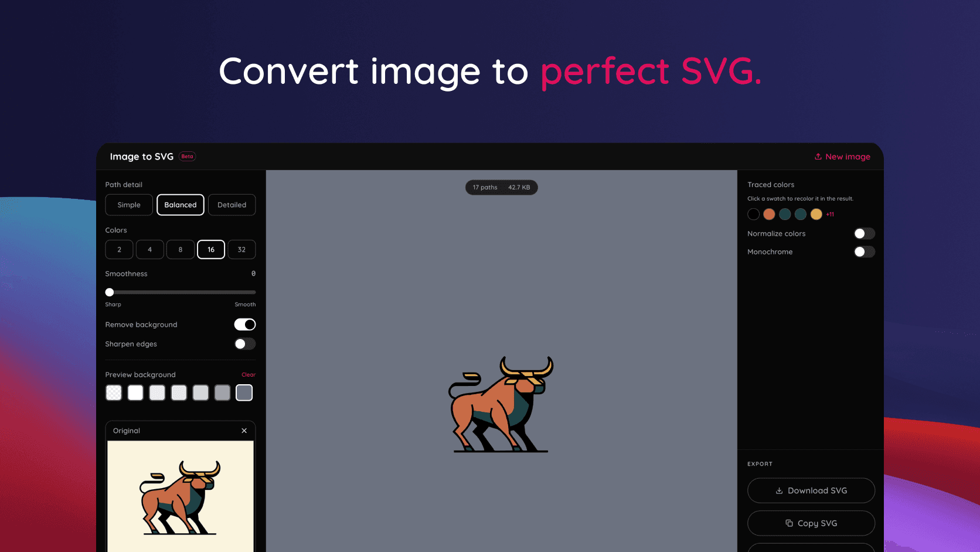The image size is (980, 552).
Task: Recolor the orange traced color swatch
Action: click(x=769, y=214)
